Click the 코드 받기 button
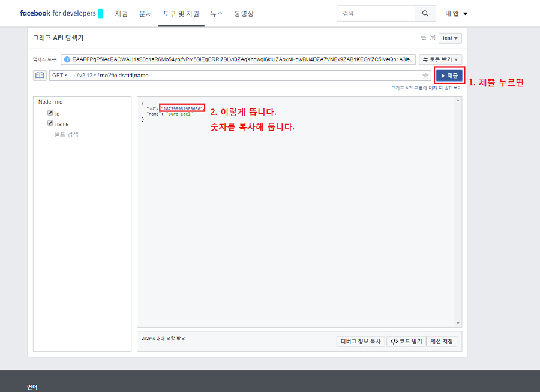Viewport: 540px width, 392px height. (x=406, y=342)
